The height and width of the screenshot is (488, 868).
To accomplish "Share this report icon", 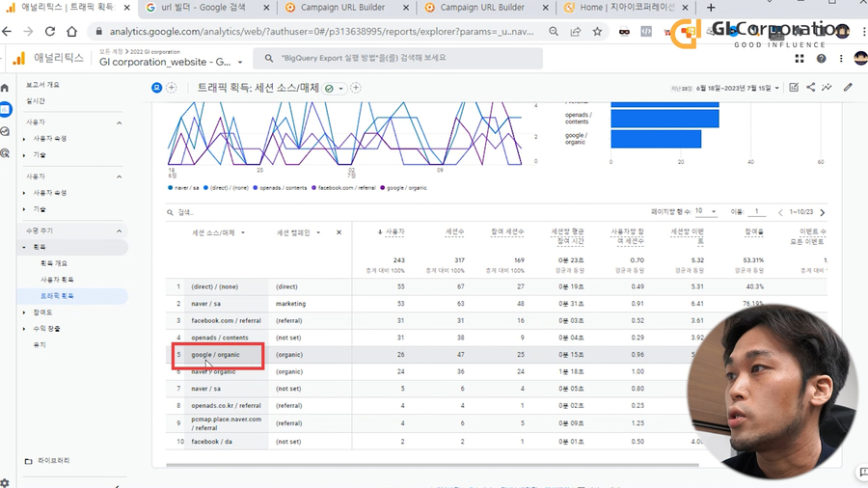I will [810, 88].
